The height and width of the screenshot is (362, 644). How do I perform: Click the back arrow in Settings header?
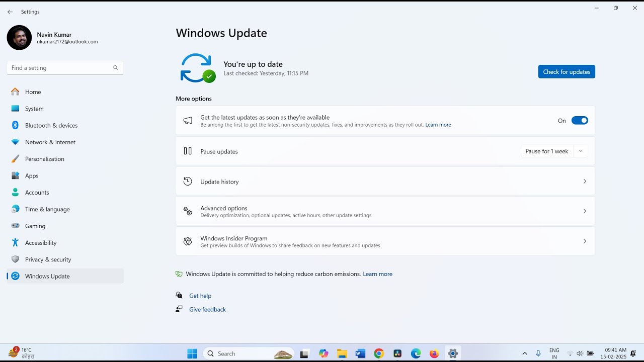pyautogui.click(x=10, y=12)
